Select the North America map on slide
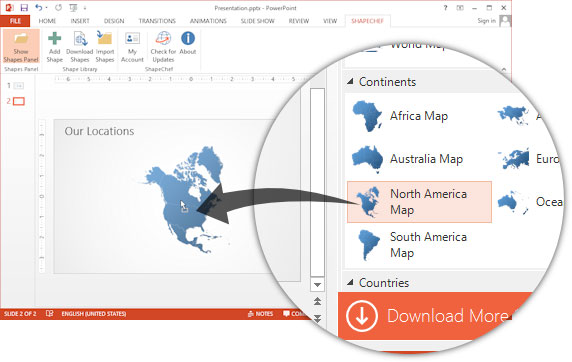This screenshot has width=572, height=362. click(184, 199)
